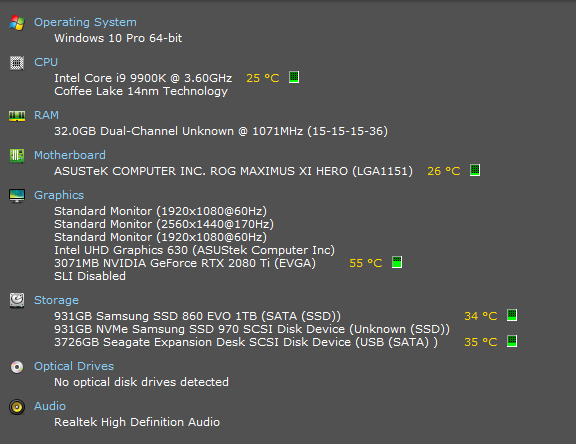
Task: Click the Optical Drives disc icon
Action: click(17, 367)
